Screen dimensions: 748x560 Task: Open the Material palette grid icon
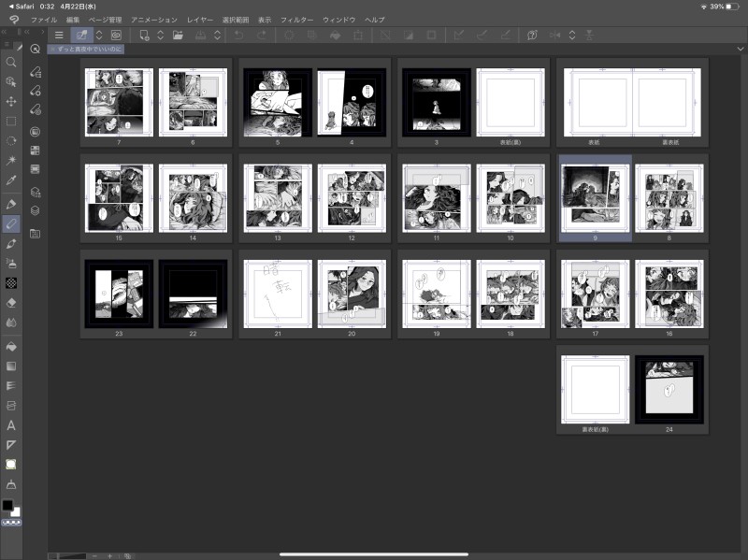[35, 234]
